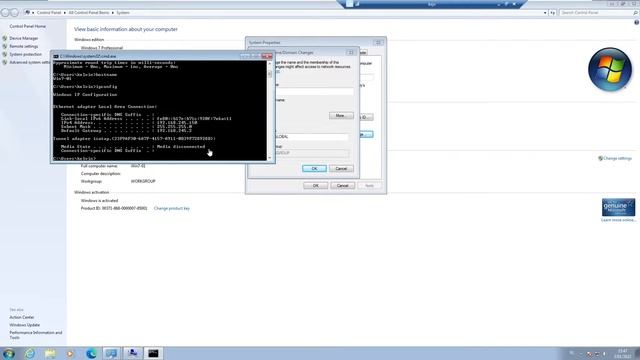
Task: Open Windows Media Player taskbar icon
Action: (70, 353)
